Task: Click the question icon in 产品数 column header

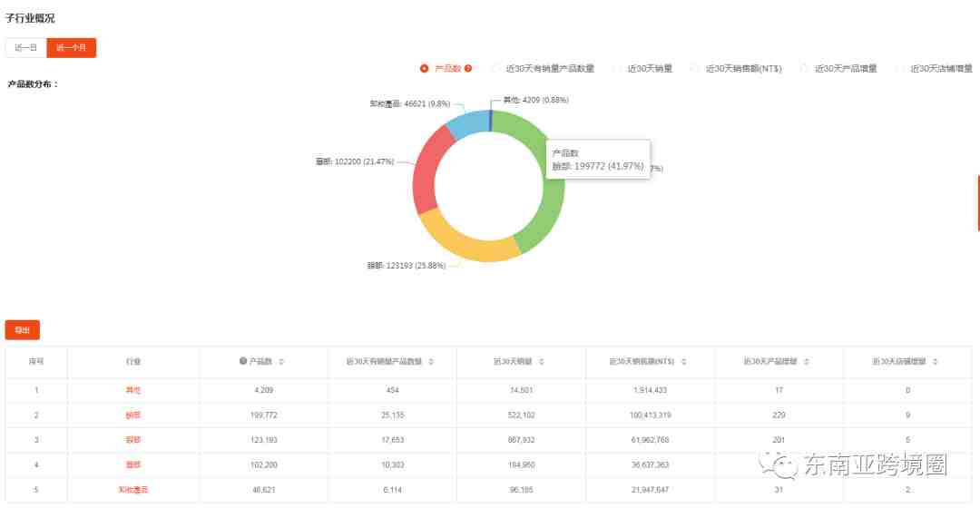Action: (243, 361)
